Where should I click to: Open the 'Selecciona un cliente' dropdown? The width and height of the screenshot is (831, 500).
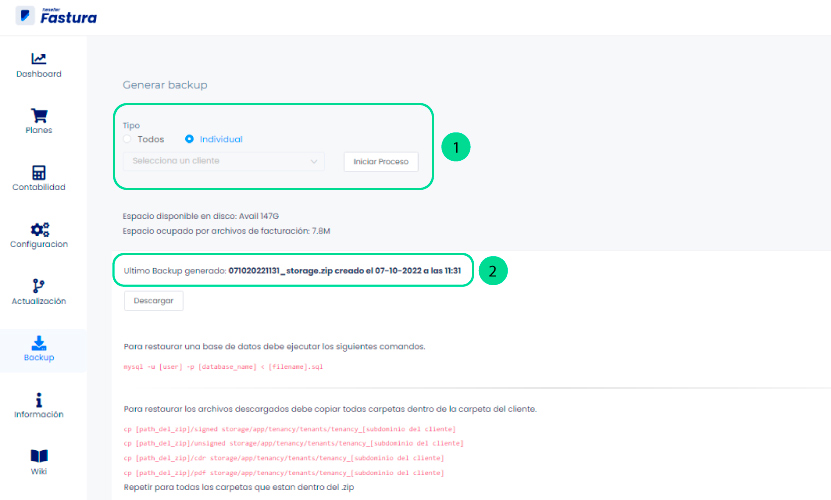tap(224, 161)
